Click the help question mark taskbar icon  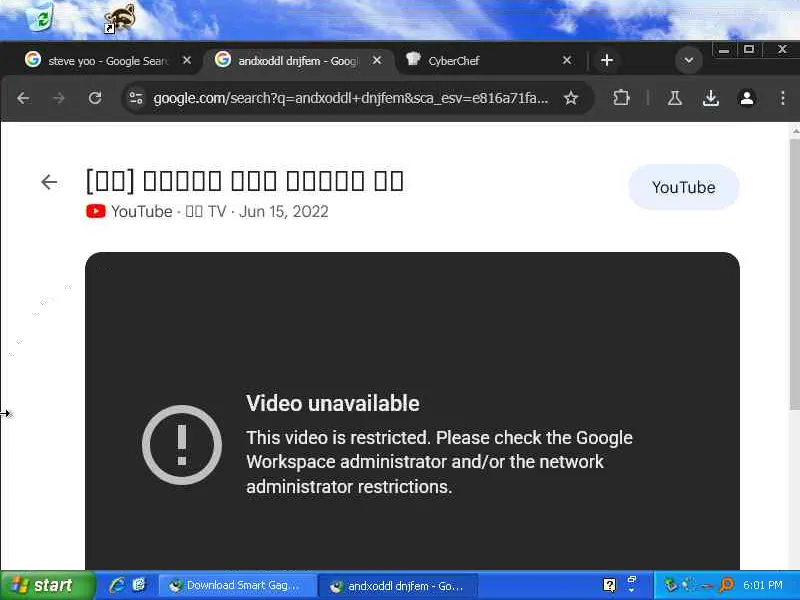click(609, 585)
